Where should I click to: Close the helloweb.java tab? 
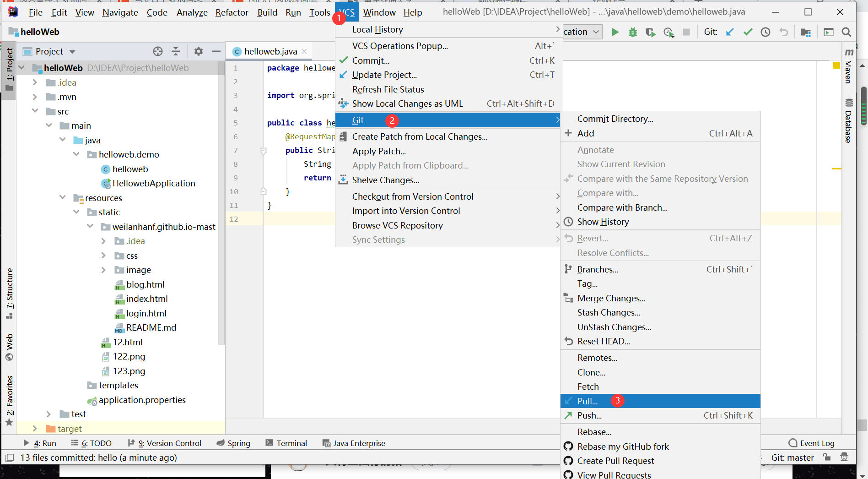304,51
